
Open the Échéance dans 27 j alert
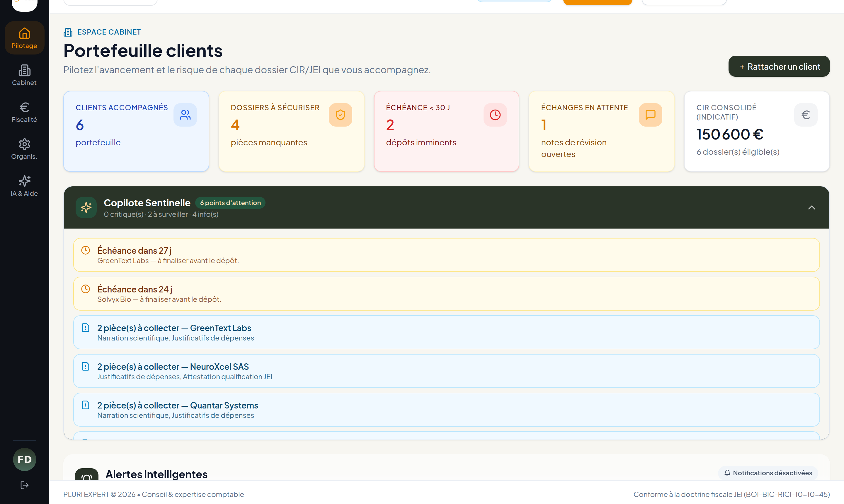tap(446, 255)
